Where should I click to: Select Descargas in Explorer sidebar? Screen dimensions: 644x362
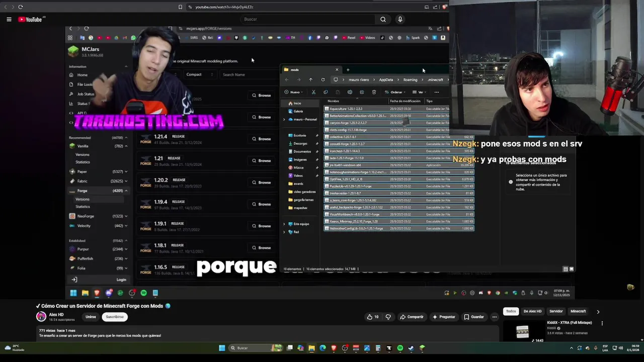300,143
